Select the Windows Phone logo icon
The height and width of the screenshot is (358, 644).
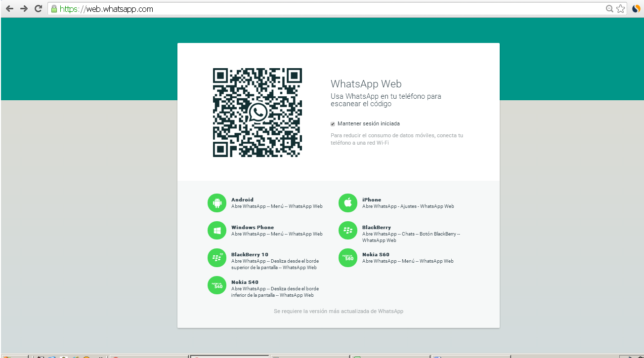[x=216, y=230]
